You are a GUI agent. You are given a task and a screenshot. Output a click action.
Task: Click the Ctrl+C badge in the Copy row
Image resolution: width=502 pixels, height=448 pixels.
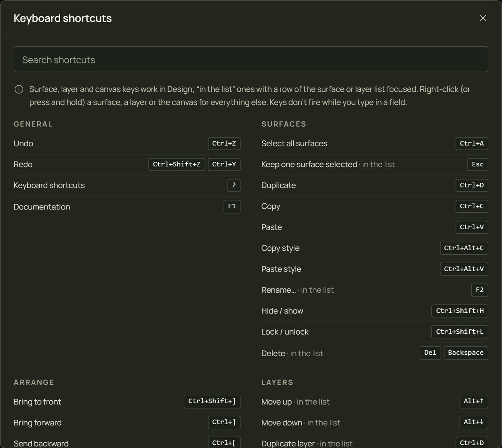click(472, 206)
